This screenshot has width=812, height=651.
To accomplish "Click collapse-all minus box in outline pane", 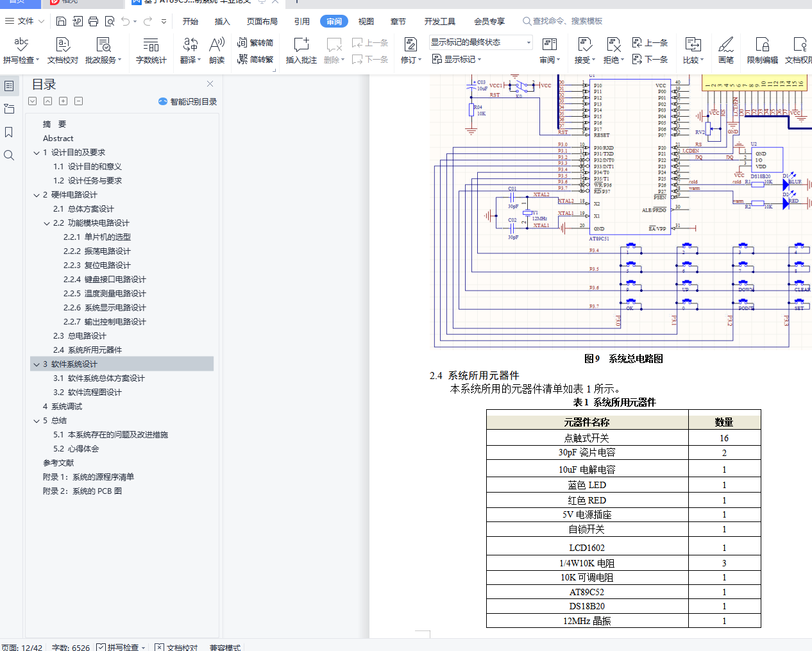I will coord(78,101).
